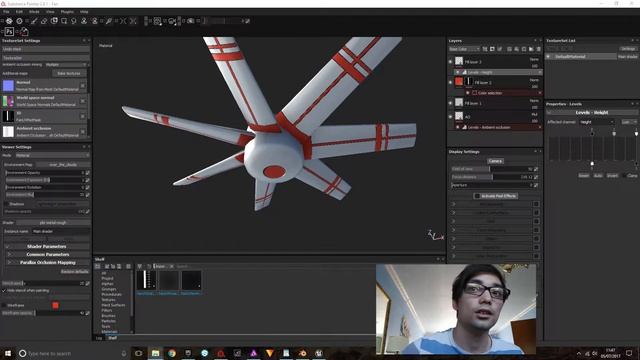Click the Field of view slider
The image size is (640, 360).
492,169
